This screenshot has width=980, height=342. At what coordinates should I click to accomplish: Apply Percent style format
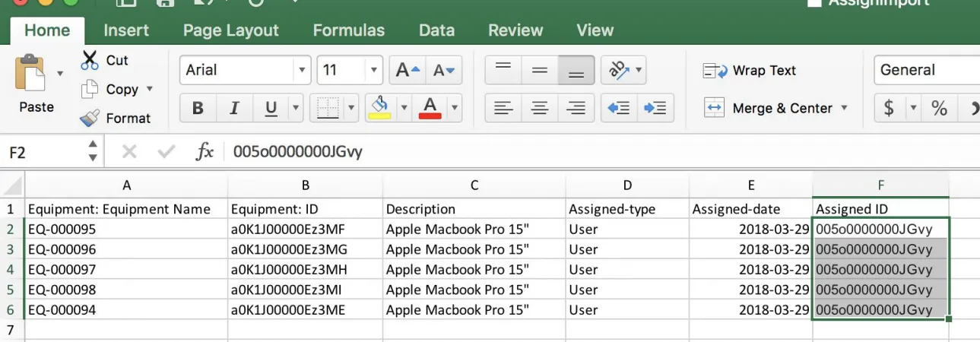(940, 108)
